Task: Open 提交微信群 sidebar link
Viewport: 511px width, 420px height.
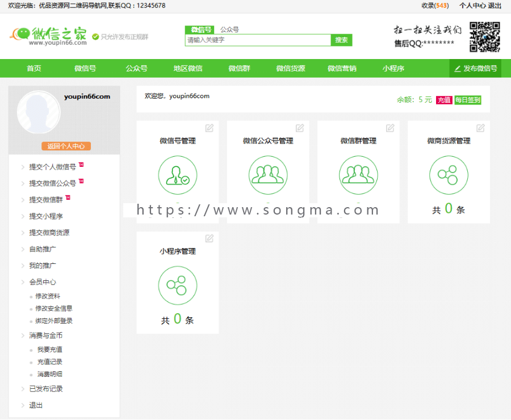Action: point(46,200)
